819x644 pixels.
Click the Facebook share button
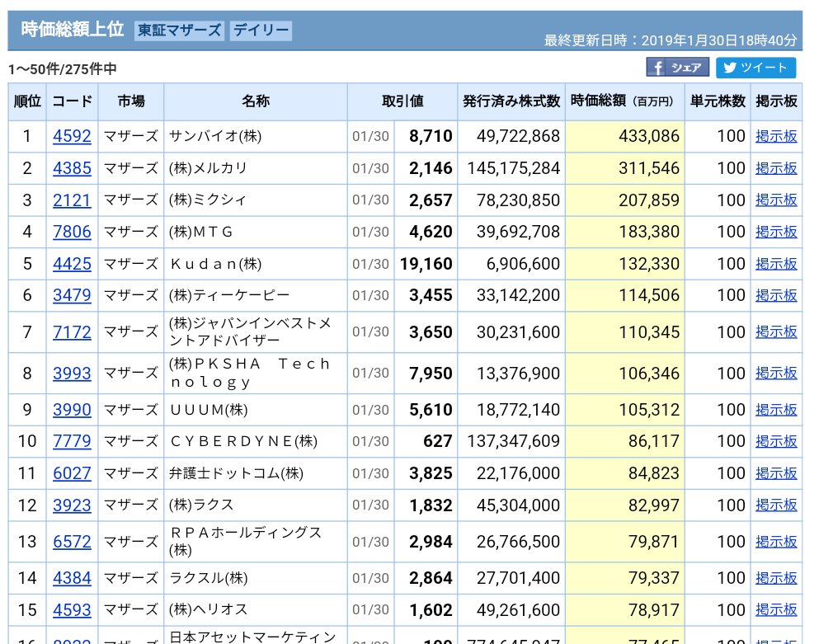[x=677, y=68]
